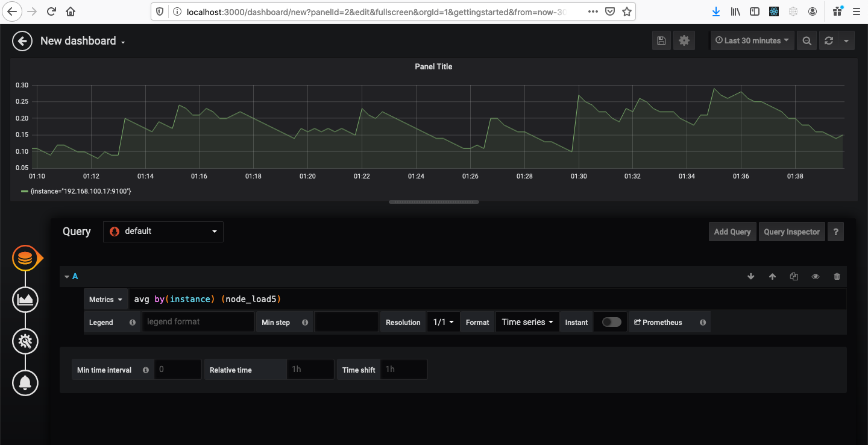Viewport: 868px width, 445px height.
Task: Zoom out the time range magnifier
Action: pyautogui.click(x=807, y=40)
